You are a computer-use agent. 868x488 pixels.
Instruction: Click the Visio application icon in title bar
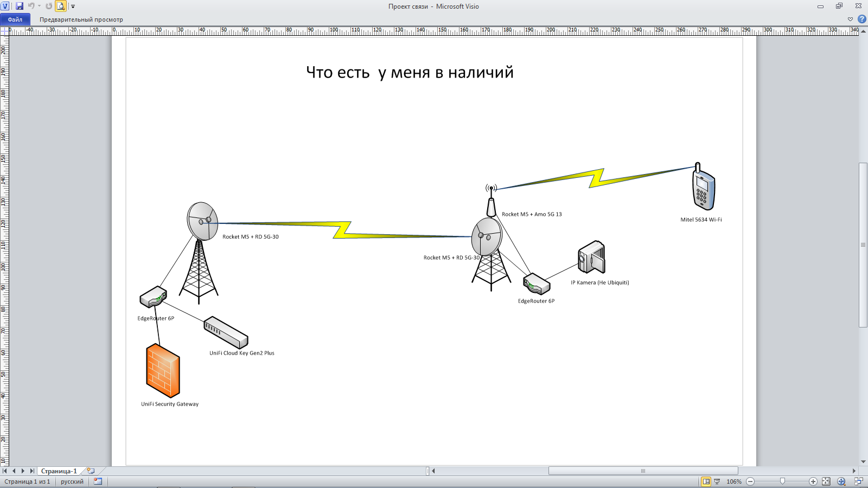point(5,6)
